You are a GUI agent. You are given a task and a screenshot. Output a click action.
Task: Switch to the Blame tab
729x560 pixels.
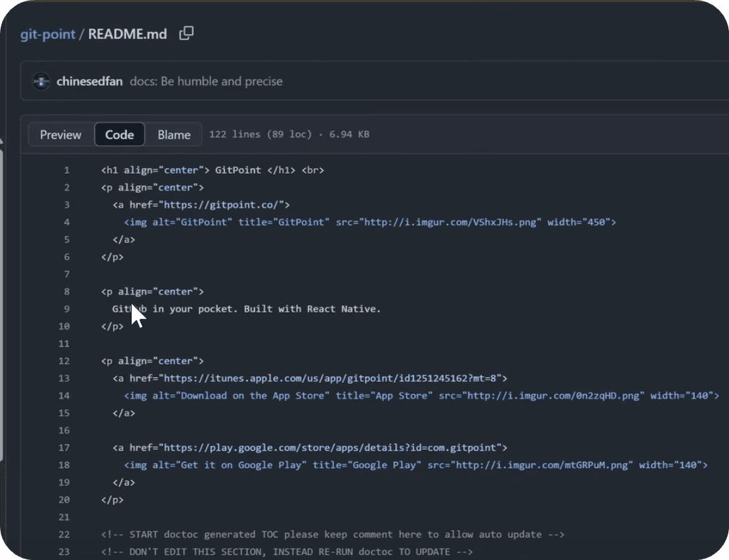[174, 134]
